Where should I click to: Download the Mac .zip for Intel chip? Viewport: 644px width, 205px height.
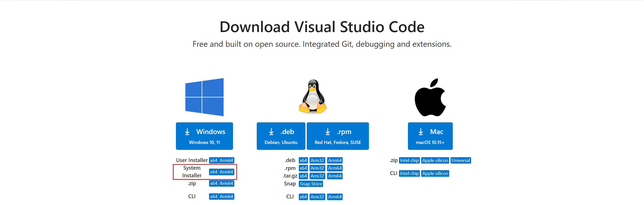tap(409, 160)
